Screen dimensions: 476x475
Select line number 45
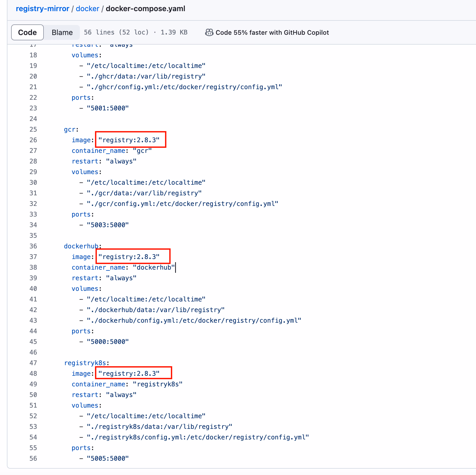[x=33, y=342]
